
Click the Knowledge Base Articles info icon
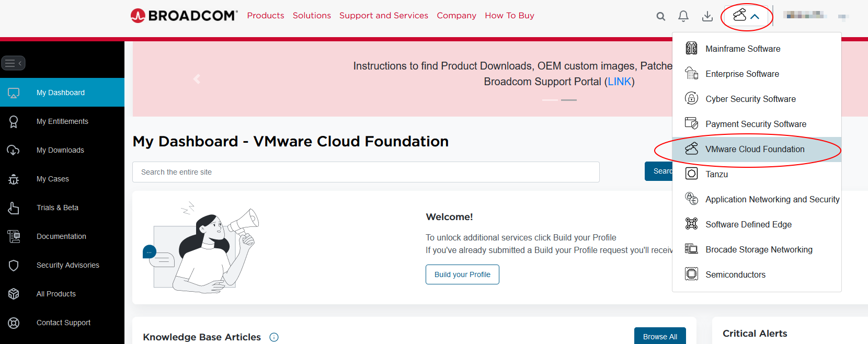274,337
